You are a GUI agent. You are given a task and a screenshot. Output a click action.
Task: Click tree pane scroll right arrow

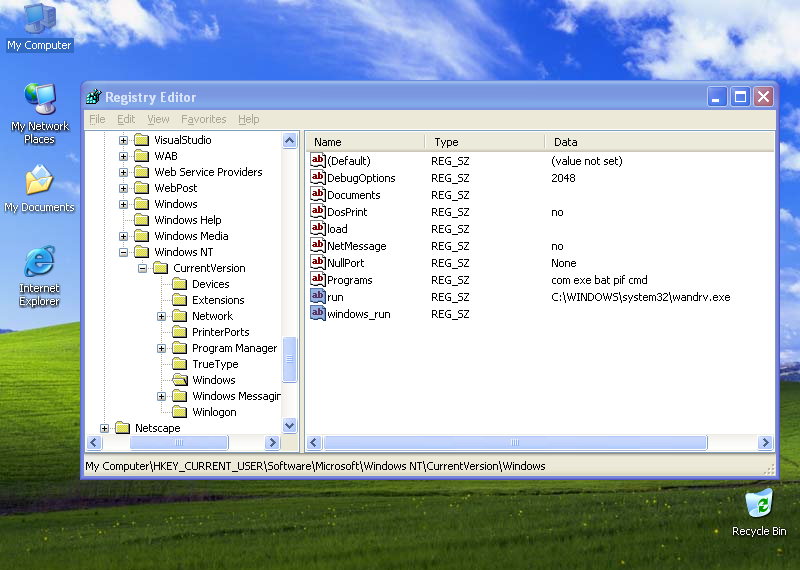point(272,442)
